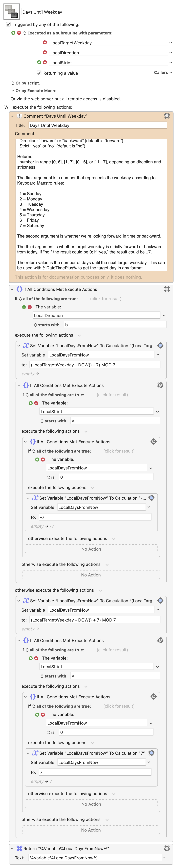Open the dropdown arrow for the LocalTargetWeekday parameter
The height and width of the screenshot is (868, 177).
pyautogui.click(x=171, y=43)
